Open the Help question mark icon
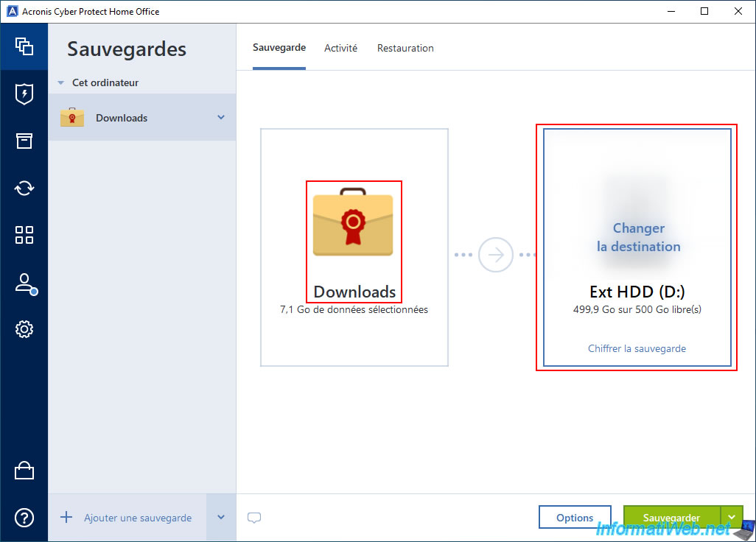756x542 pixels. [x=24, y=518]
